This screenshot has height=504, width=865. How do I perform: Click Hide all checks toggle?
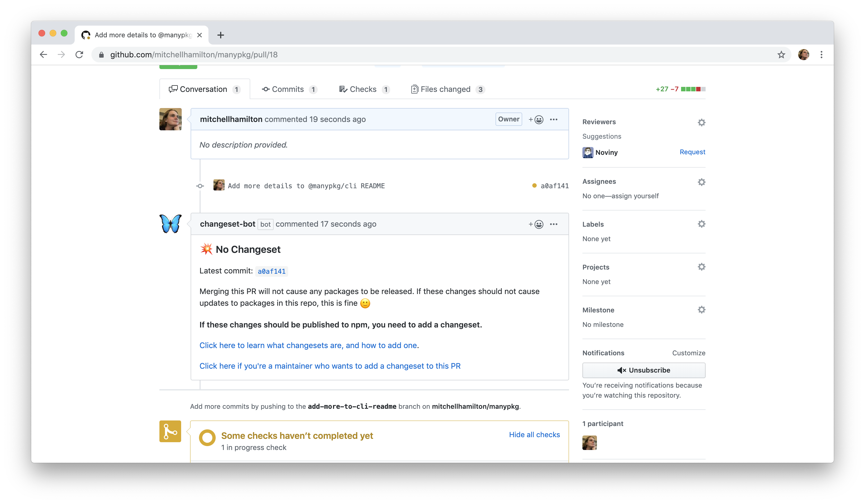(534, 434)
